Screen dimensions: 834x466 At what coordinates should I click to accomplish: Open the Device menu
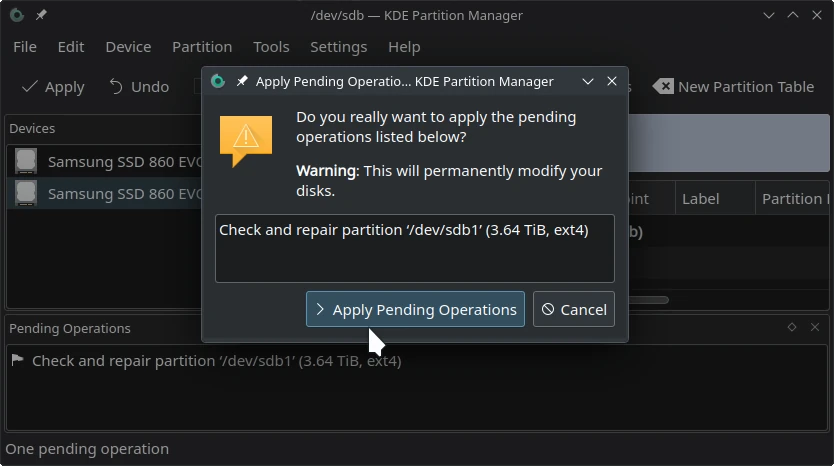(128, 47)
